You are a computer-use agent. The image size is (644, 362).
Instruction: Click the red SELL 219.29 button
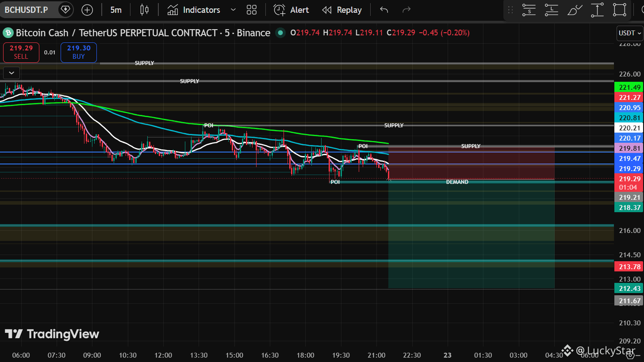(21, 52)
